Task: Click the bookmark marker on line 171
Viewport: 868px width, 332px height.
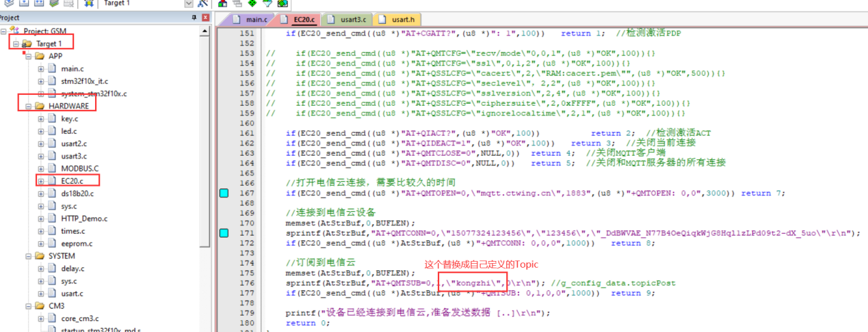Action: coord(224,233)
